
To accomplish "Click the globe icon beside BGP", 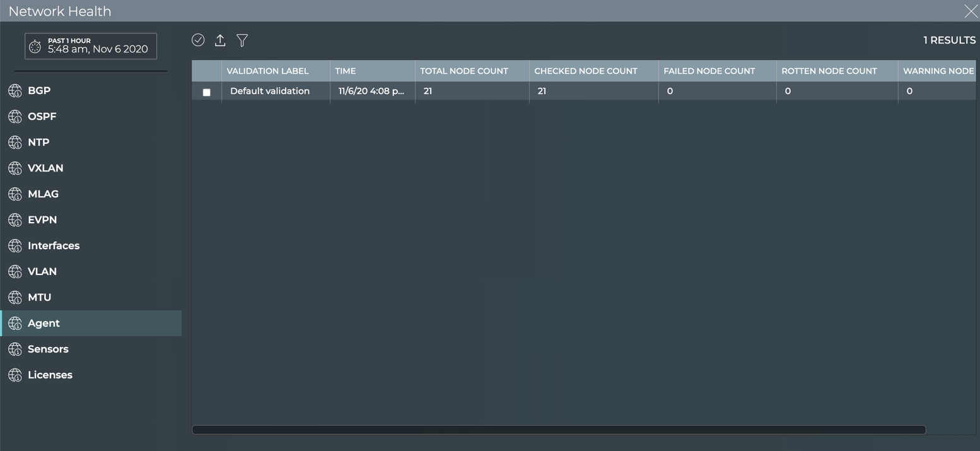I will tap(15, 91).
